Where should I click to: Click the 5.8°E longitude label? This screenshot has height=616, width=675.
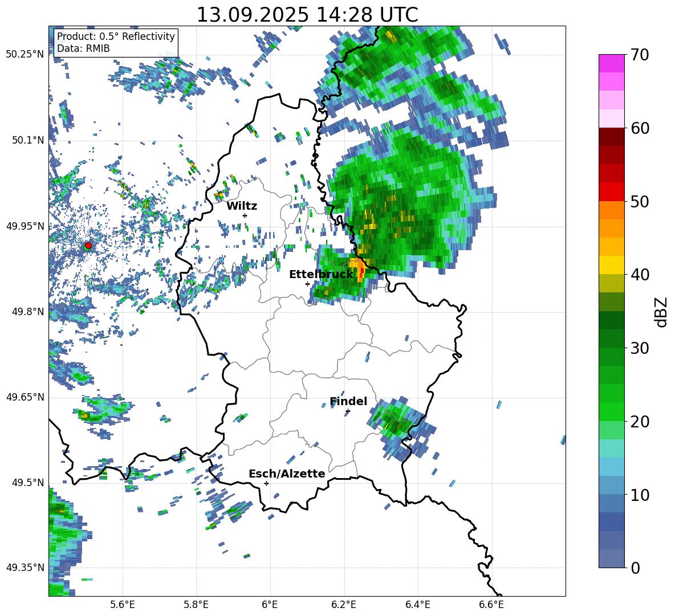tap(196, 605)
